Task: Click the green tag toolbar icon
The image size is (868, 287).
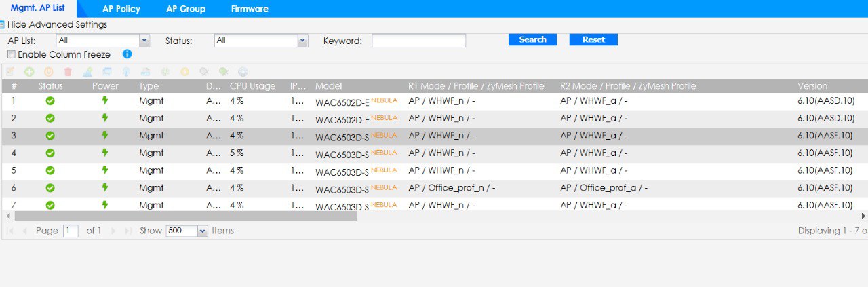Action: pyautogui.click(x=223, y=71)
